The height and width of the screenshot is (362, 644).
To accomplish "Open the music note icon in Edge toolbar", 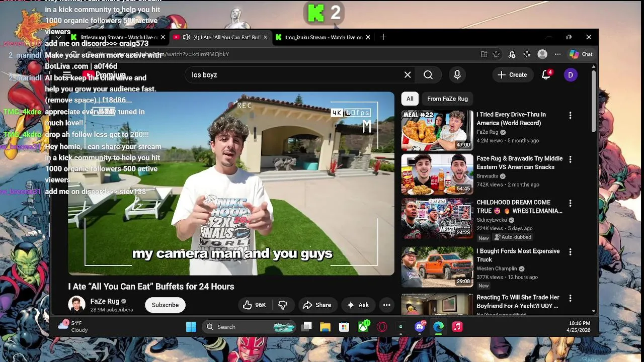I will coord(512,54).
